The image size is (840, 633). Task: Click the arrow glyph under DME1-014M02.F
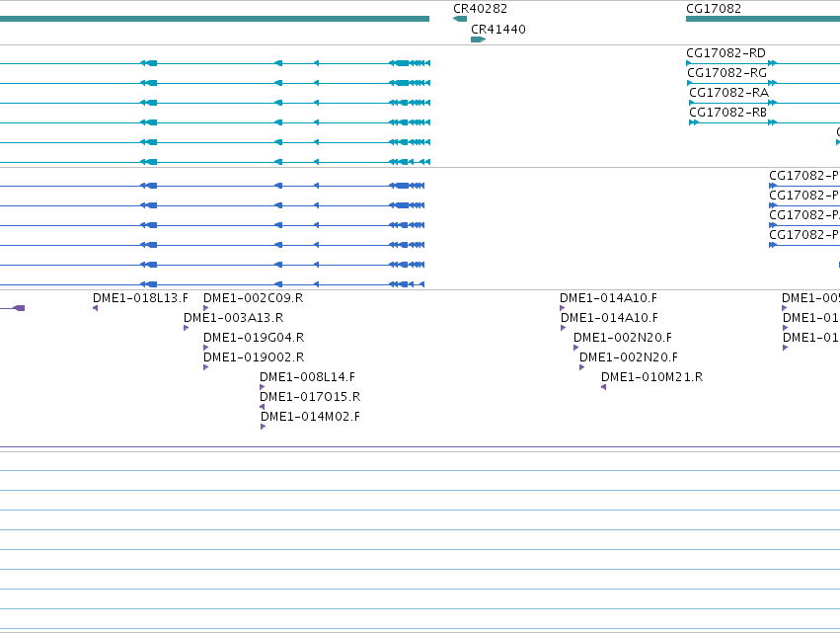pyautogui.click(x=263, y=428)
